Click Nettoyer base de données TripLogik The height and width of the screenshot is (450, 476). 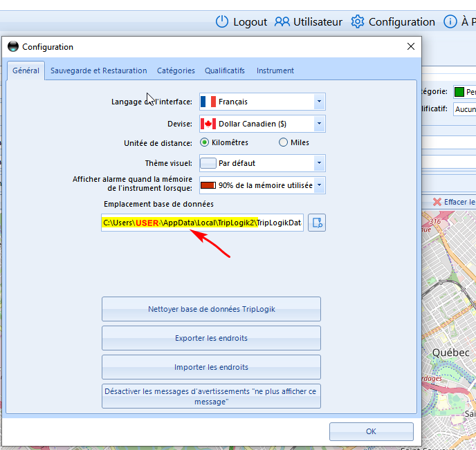point(211,309)
